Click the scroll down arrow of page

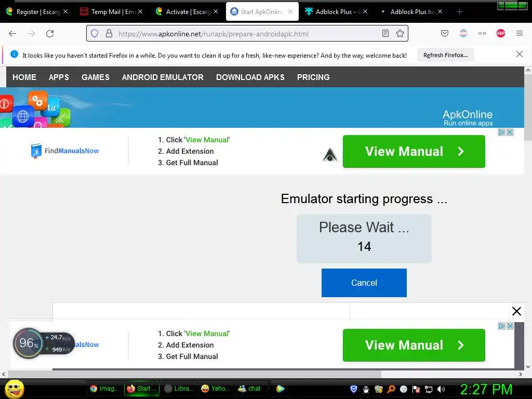click(x=528, y=366)
